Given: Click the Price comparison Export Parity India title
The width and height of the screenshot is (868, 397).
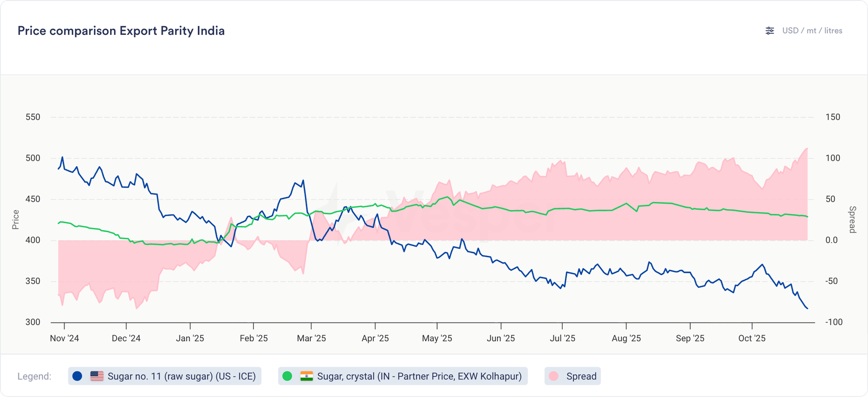Looking at the screenshot, I should coord(121,31).
